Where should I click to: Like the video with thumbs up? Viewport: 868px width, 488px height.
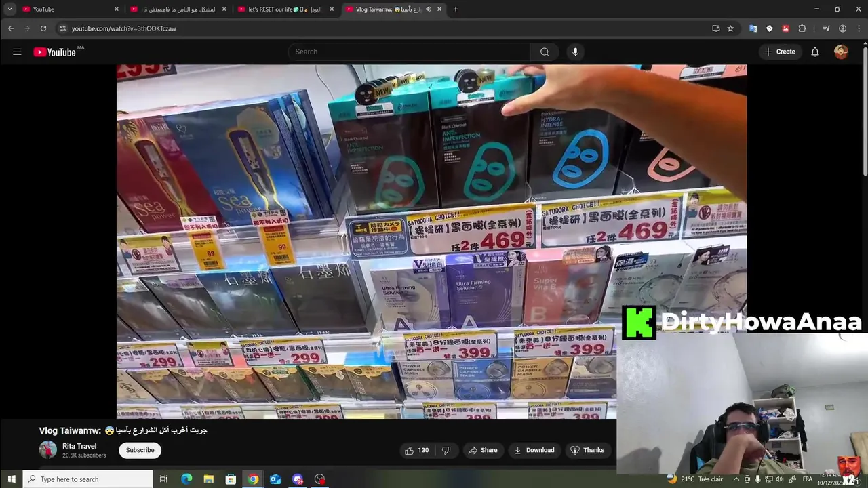point(416,450)
